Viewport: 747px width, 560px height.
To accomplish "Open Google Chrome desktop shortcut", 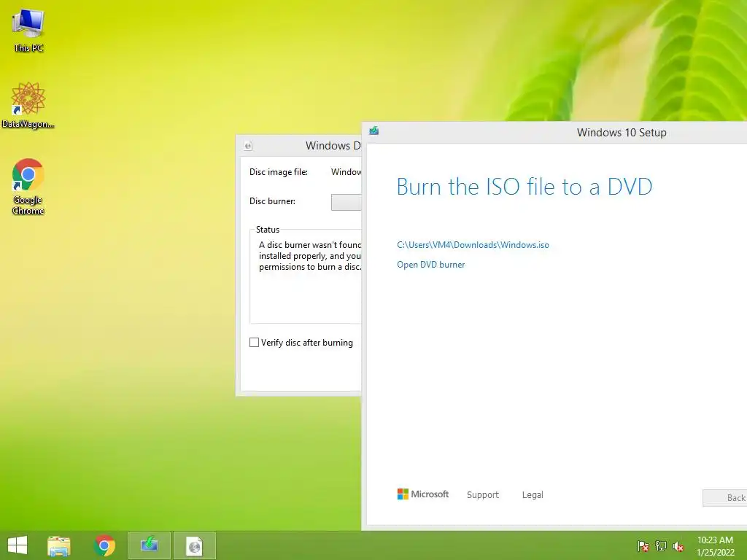I will pyautogui.click(x=28, y=186).
